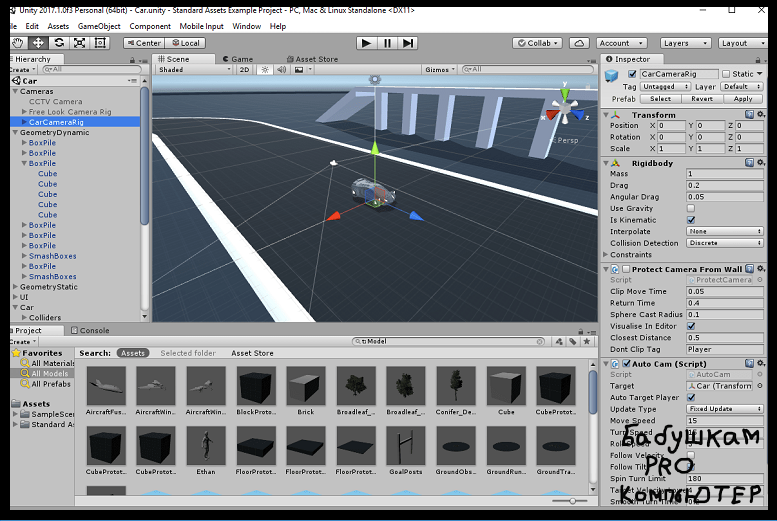
Task: Click the Mass input field
Action: point(724,174)
